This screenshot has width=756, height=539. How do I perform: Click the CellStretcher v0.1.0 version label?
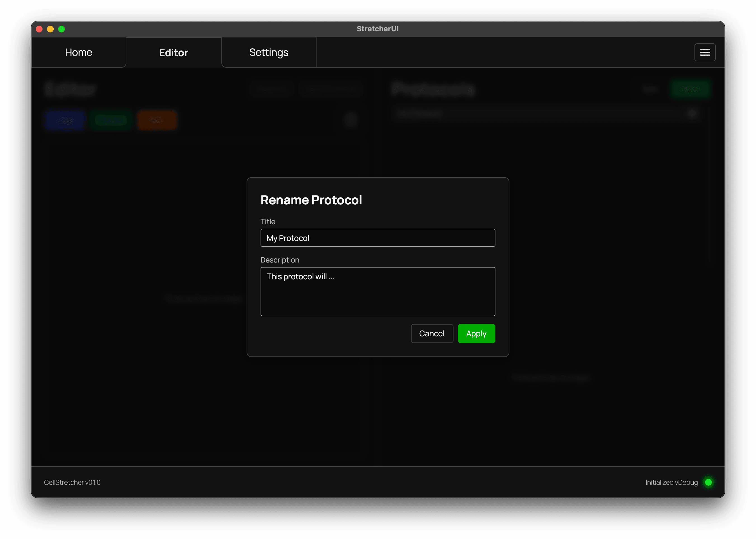[72, 482]
